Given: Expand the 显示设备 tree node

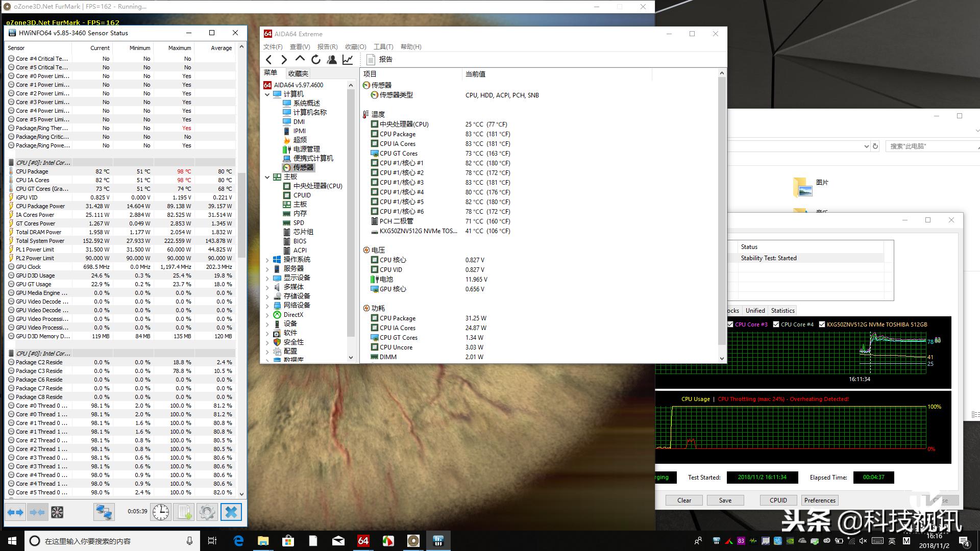Looking at the screenshot, I should (267, 278).
